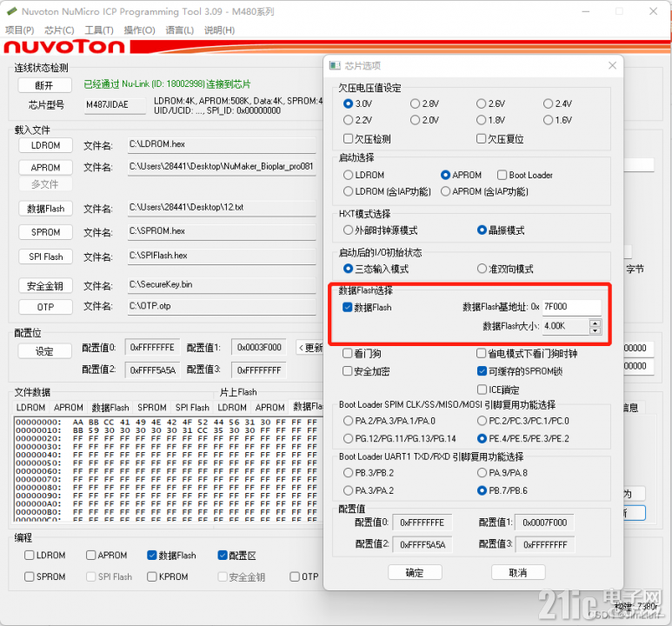Click the APROM load file button
Image resolution: width=672 pixels, height=626 pixels.
(45, 167)
